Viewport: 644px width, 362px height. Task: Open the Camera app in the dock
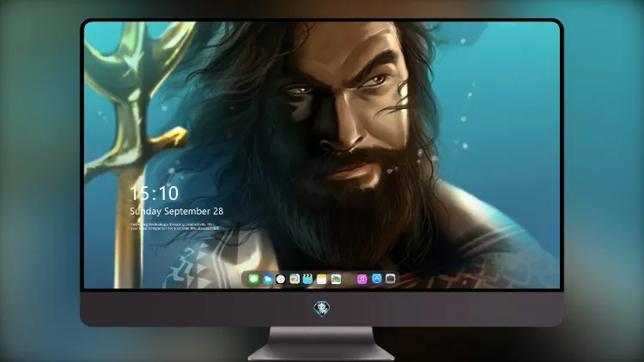[390, 279]
